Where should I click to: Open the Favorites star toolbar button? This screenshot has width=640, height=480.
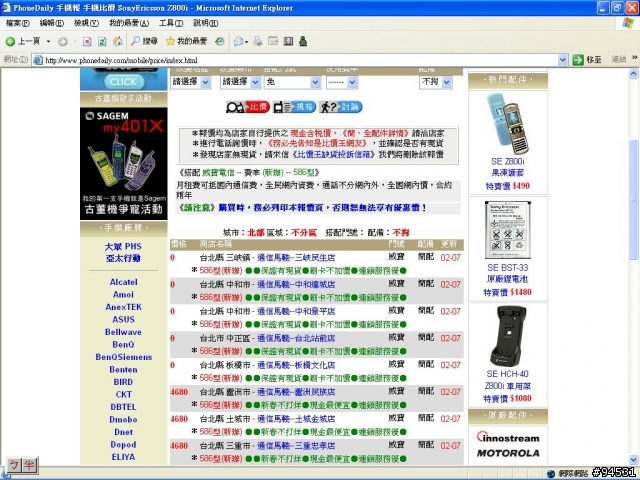coord(186,41)
